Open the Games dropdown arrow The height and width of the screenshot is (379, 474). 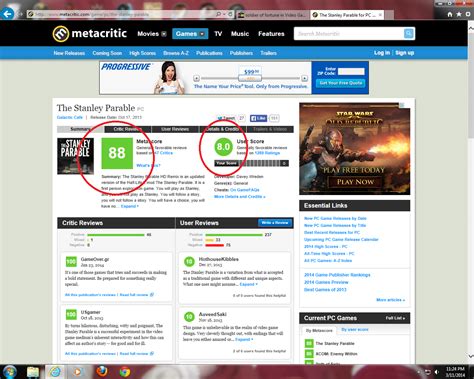pos(202,34)
